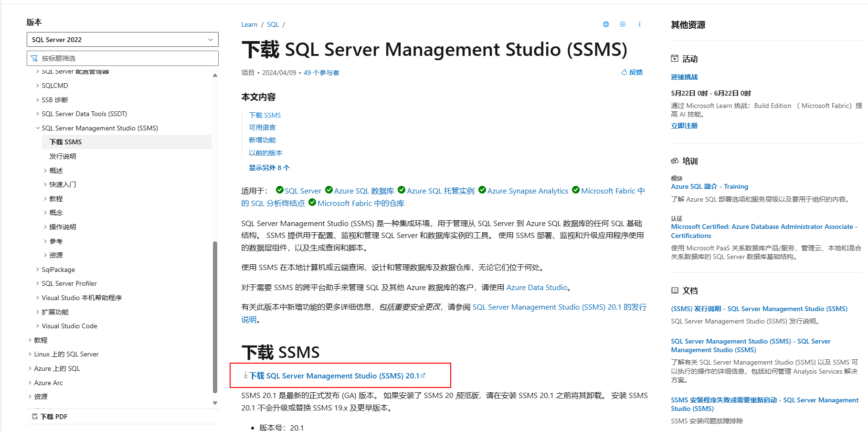Click inside the 按标题筛选 filter input
This screenshot has height=431, width=868.
(119, 58)
